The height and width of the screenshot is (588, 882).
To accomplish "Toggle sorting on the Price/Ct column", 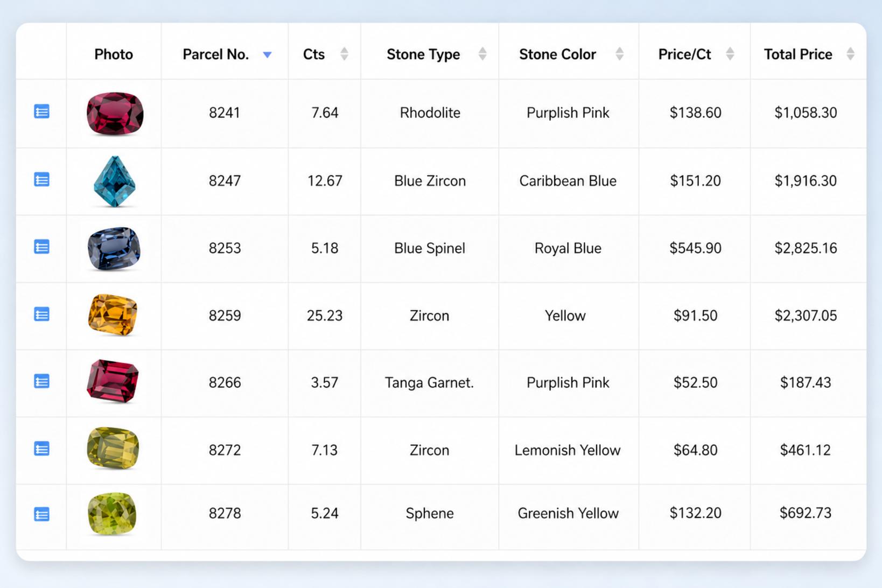I will point(731,54).
